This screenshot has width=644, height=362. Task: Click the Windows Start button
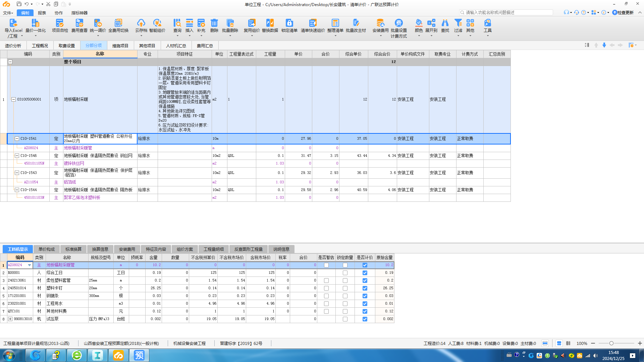point(9,355)
